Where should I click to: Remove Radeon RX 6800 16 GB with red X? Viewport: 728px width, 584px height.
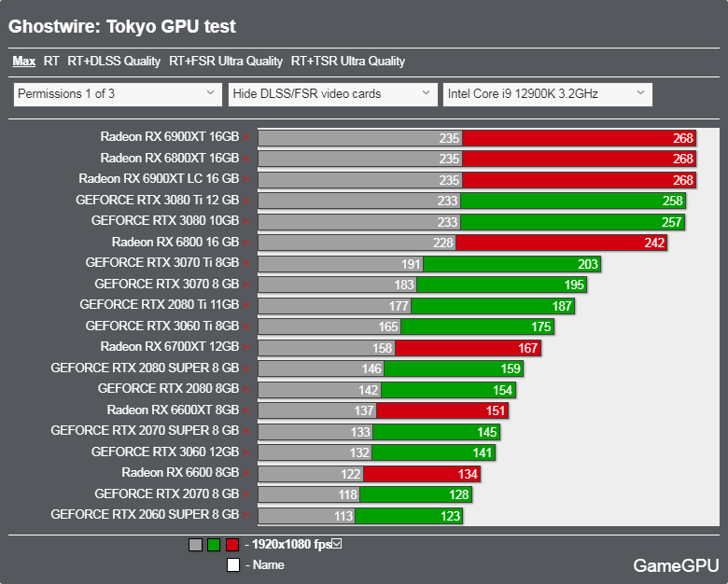coord(245,243)
